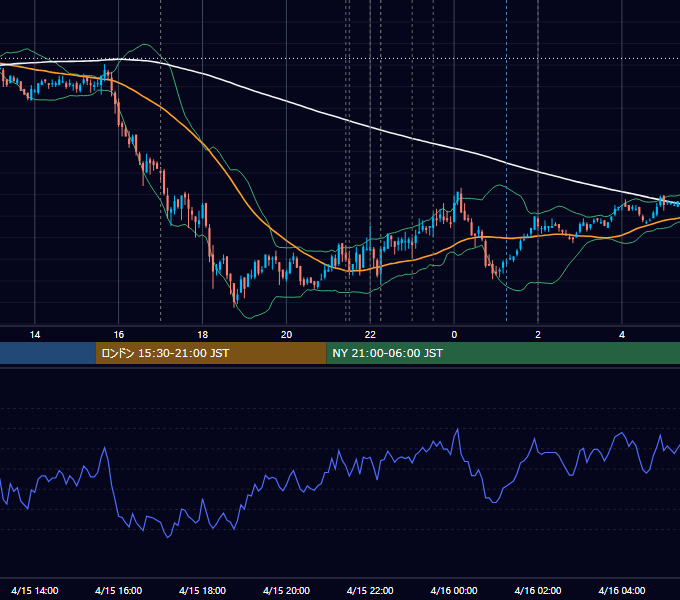Click the 4/15 14:00 timestamp on indicator axis
This screenshot has width=680, height=600.
tap(35, 590)
